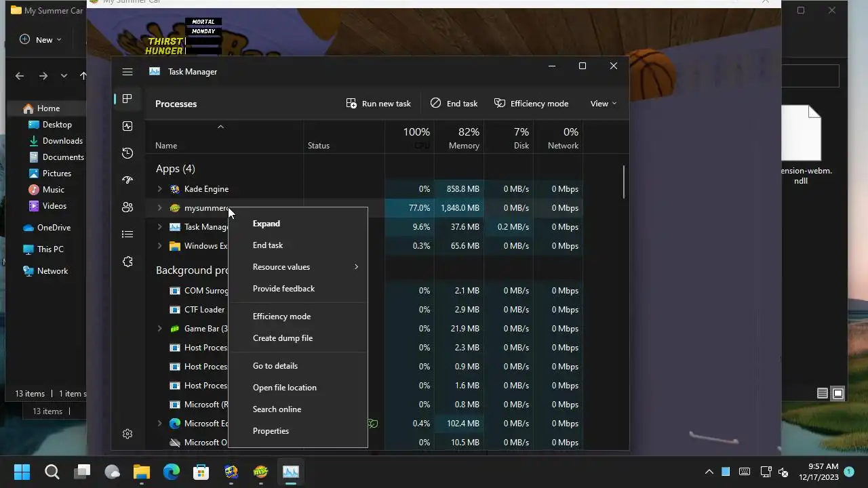Open Startup apps icon in sidebar

[127, 180]
